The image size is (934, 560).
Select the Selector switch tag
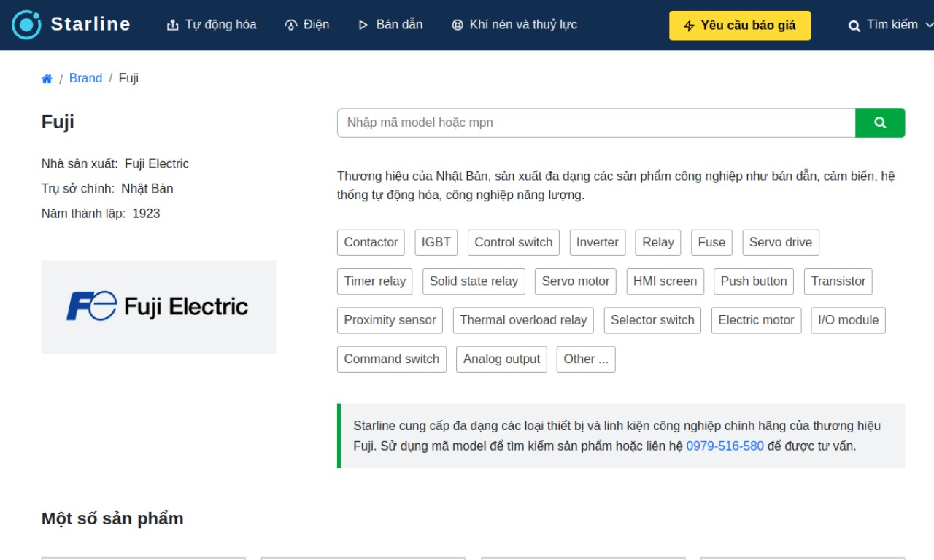(x=652, y=320)
